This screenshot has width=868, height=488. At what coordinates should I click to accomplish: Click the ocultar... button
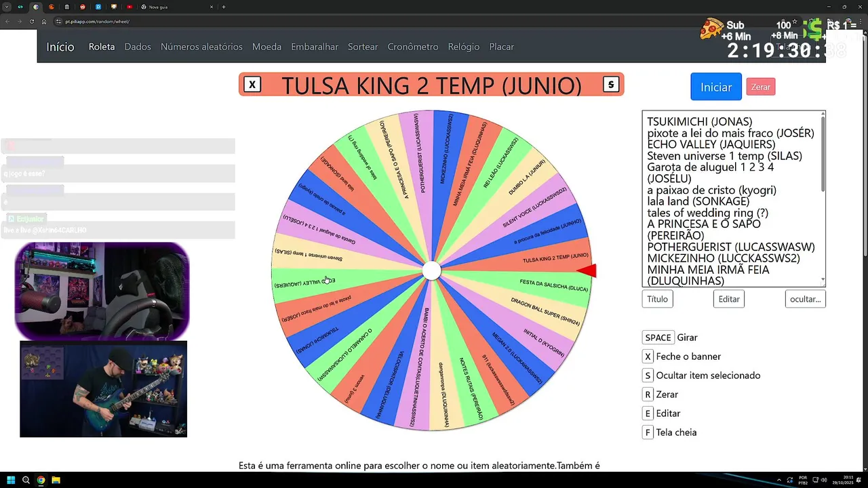(806, 299)
